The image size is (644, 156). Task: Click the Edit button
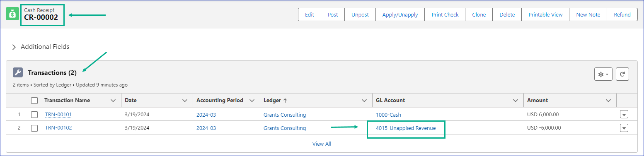point(310,14)
